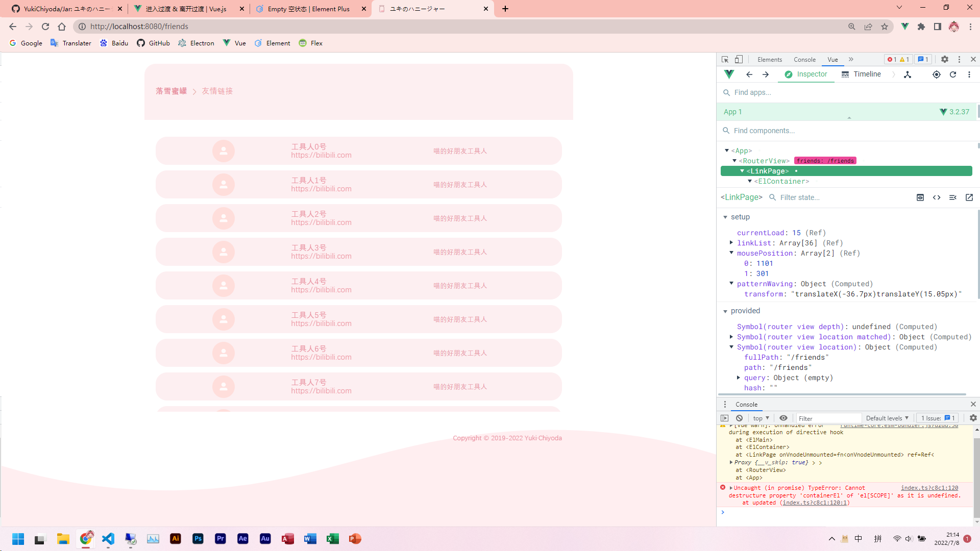Click the Vue devtools force refresh icon
The image size is (980, 551).
coord(952,74)
